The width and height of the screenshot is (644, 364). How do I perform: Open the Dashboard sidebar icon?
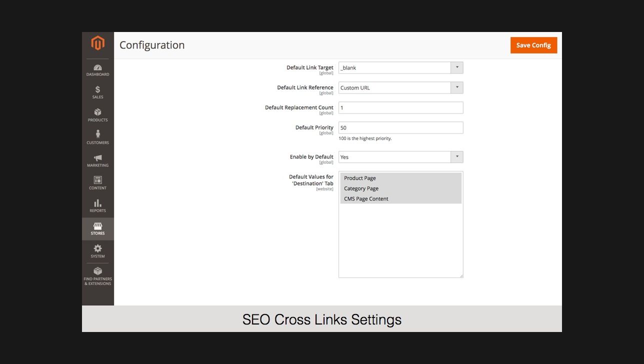tap(98, 68)
